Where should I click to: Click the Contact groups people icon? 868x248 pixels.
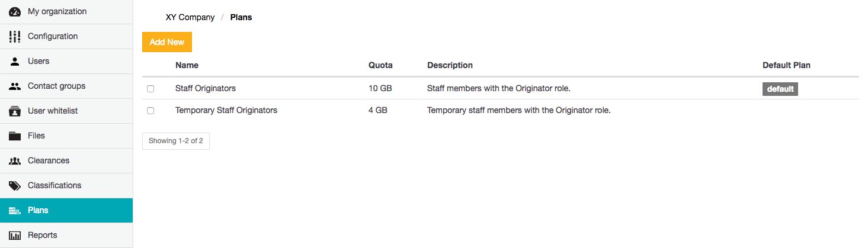[x=15, y=86]
